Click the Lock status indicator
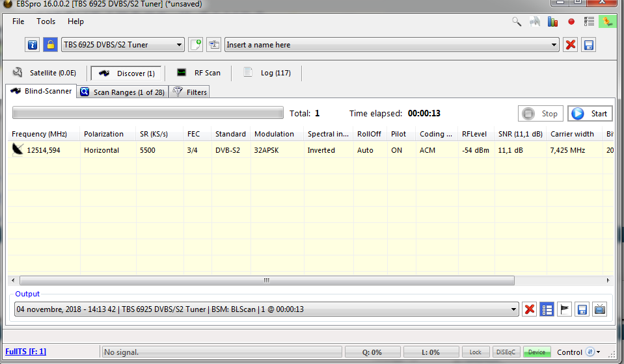 point(476,352)
